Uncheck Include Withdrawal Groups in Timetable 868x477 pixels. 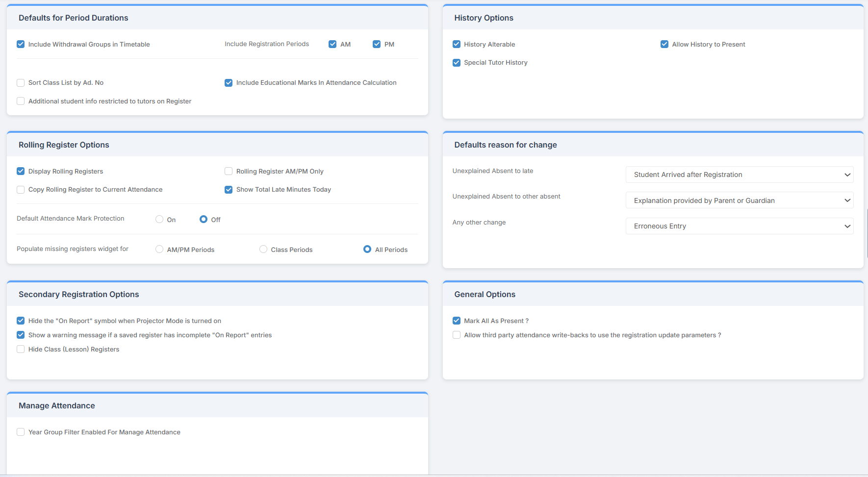(20, 44)
